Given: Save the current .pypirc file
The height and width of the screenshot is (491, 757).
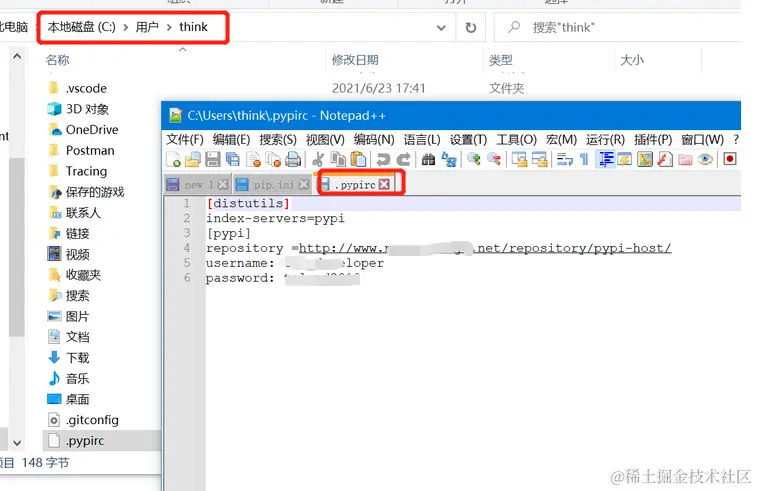Looking at the screenshot, I should point(212,159).
